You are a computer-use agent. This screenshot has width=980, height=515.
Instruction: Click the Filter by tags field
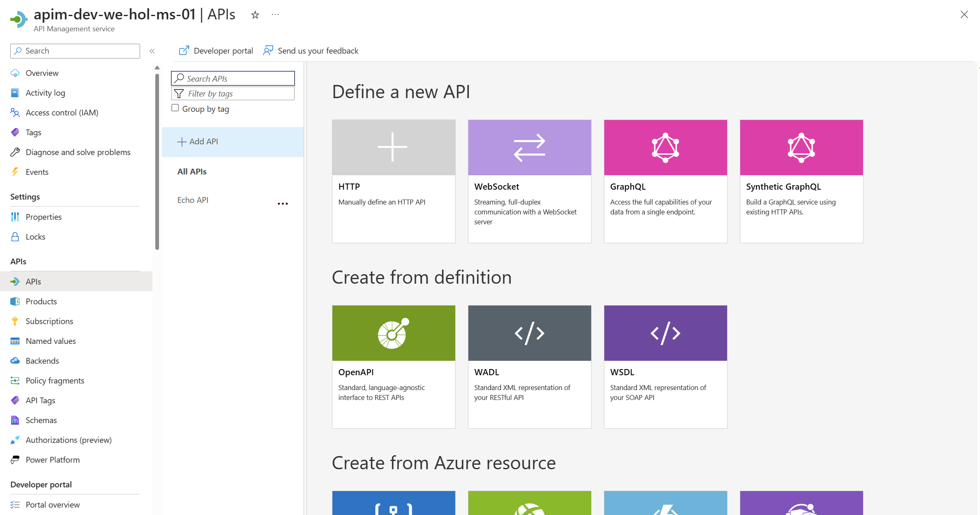pyautogui.click(x=233, y=94)
